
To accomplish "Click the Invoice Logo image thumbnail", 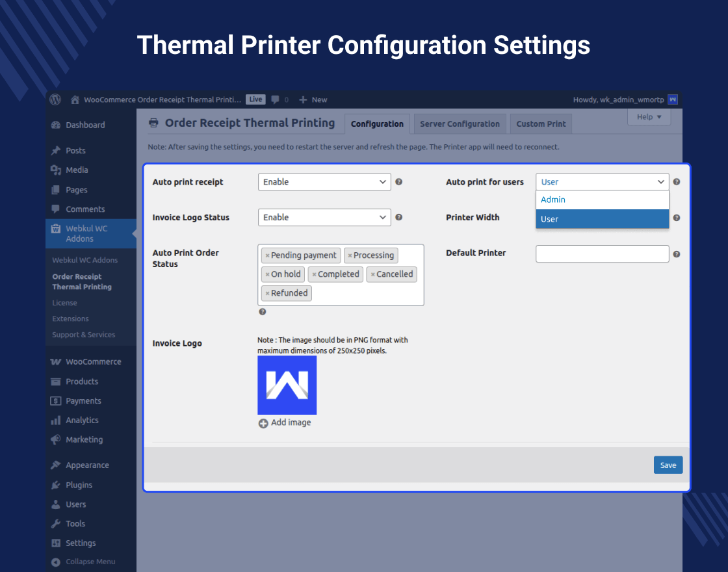I will (287, 385).
